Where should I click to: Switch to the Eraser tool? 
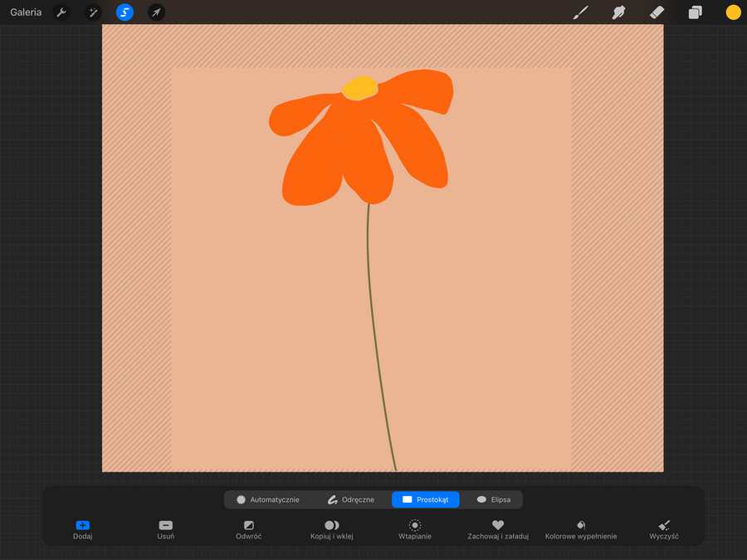click(657, 12)
